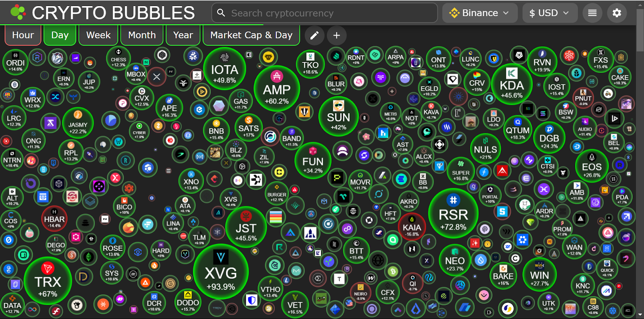The height and width of the screenshot is (319, 644).
Task: Select the LRC +12.3% bubble
Action: tap(14, 118)
